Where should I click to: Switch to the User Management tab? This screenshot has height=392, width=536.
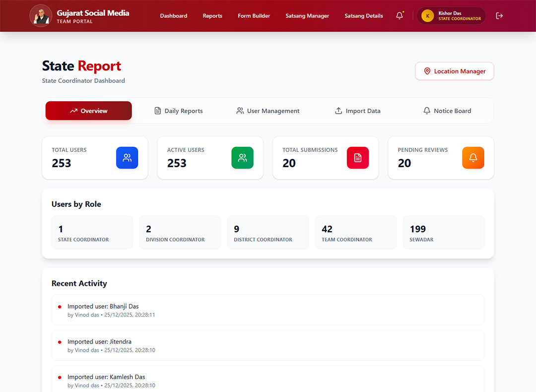coord(268,111)
